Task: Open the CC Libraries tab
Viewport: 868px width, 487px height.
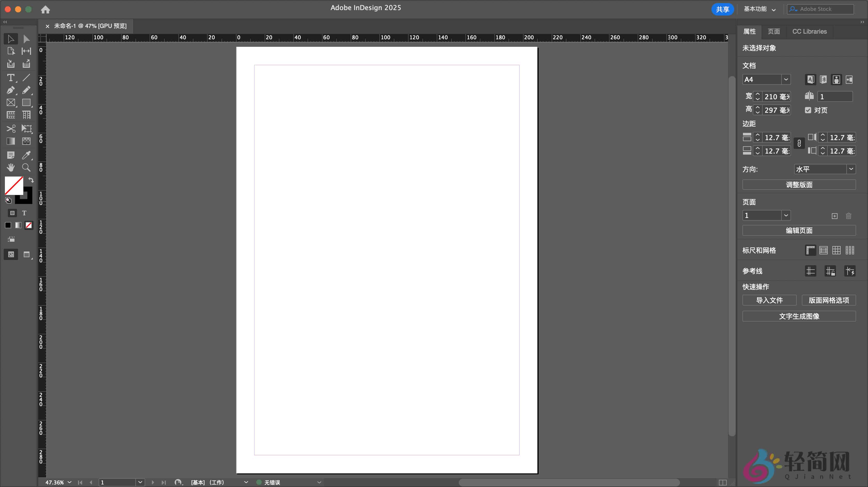Action: pos(810,31)
